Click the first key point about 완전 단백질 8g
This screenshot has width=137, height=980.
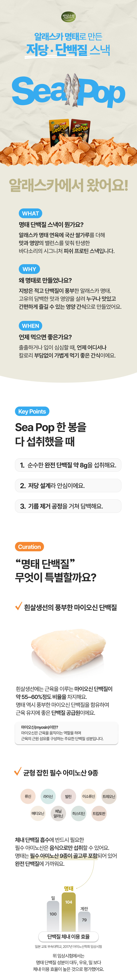68,465
